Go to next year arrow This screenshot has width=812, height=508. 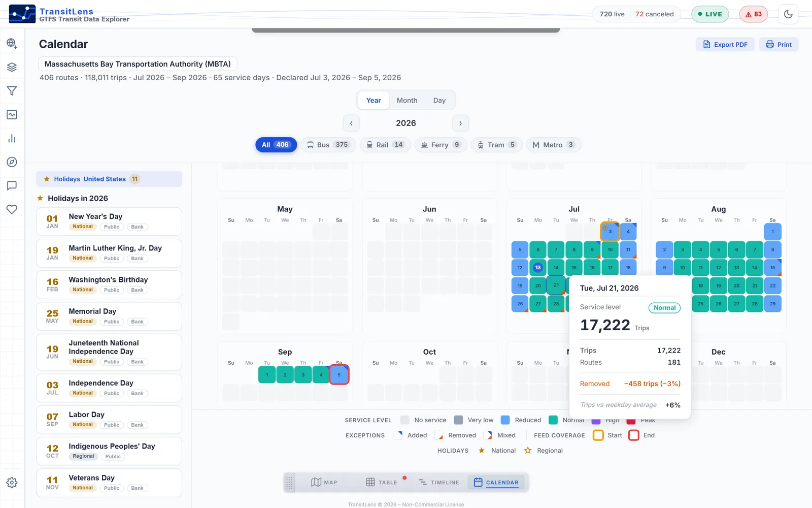(460, 123)
